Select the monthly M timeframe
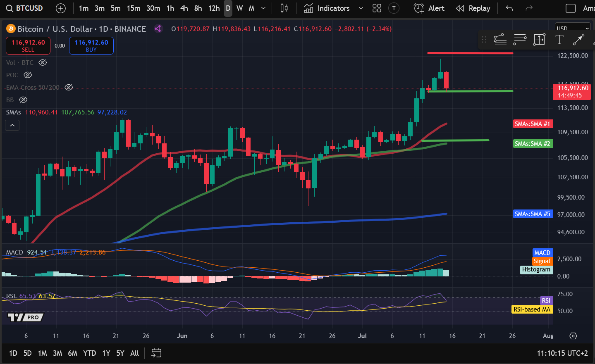This screenshot has width=595, height=364. [x=251, y=8]
